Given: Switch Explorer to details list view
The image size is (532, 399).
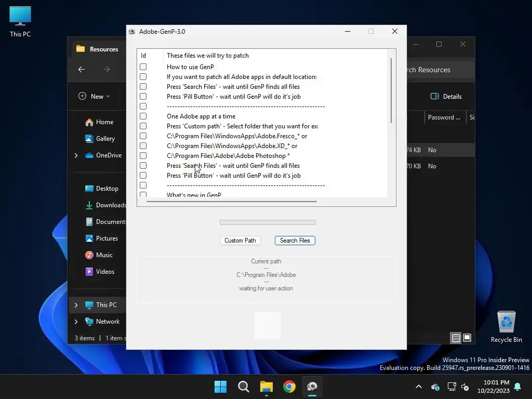Looking at the screenshot, I should pos(456,338).
